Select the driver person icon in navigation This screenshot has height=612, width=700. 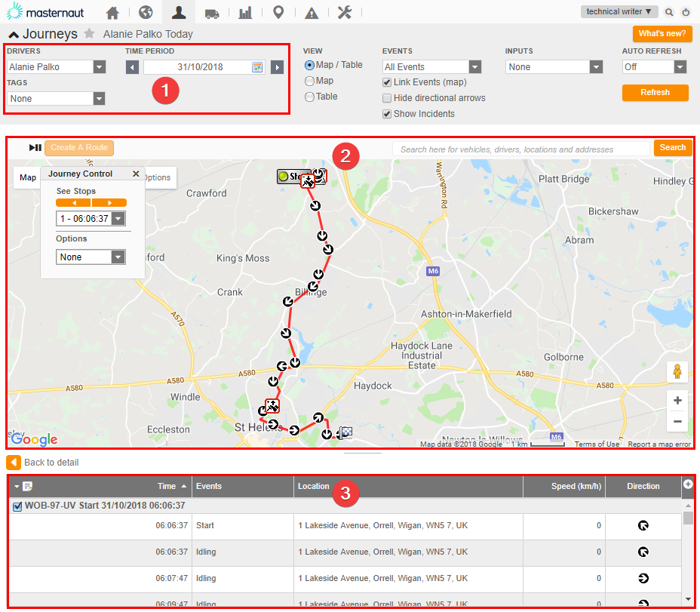(179, 12)
